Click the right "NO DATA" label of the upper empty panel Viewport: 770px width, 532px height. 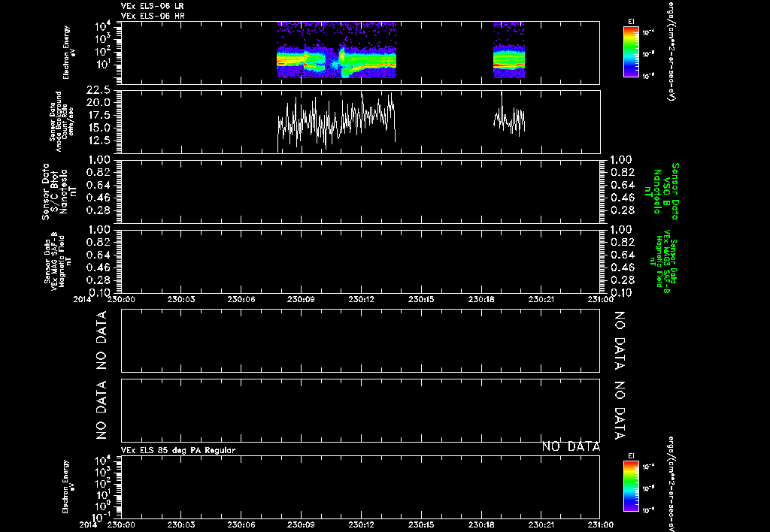coord(620,340)
